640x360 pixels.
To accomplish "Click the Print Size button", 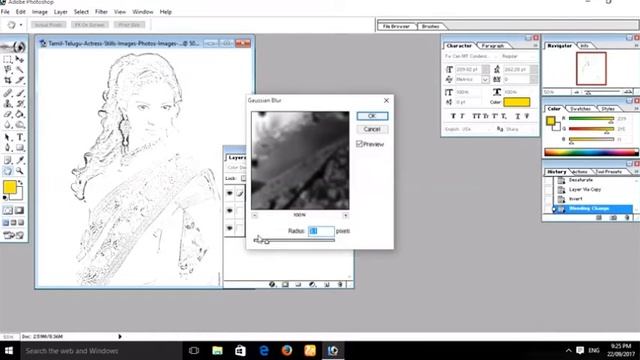I will (x=129, y=25).
